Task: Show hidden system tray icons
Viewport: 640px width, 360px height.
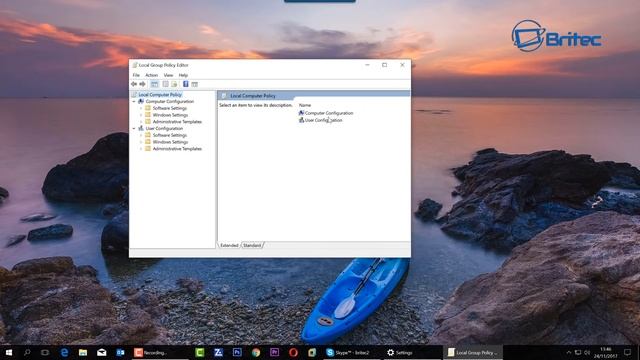Action: pyautogui.click(x=569, y=352)
